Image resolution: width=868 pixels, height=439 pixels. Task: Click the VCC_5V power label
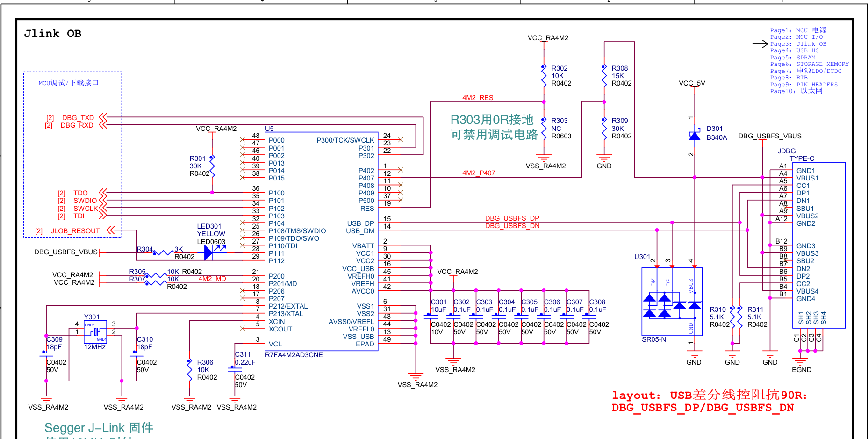coord(692,83)
